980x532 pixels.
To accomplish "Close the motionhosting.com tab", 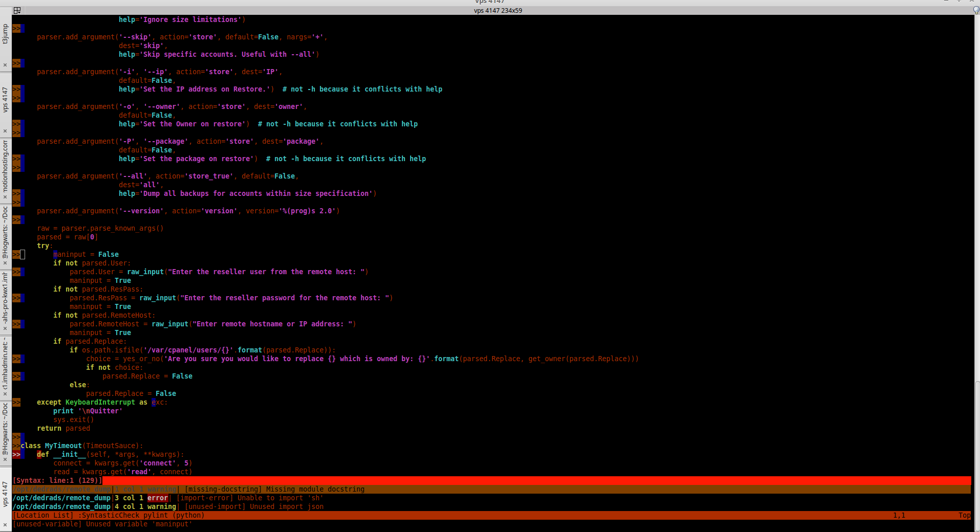I will pyautogui.click(x=5, y=197).
